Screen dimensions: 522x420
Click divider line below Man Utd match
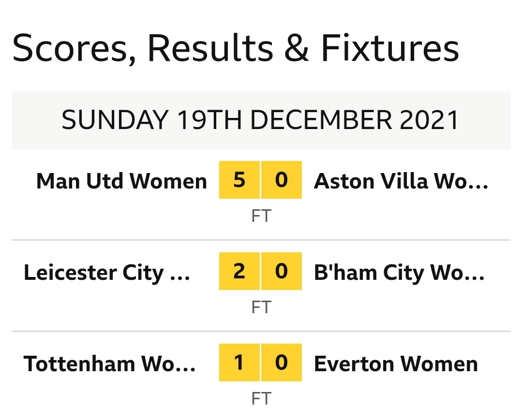click(261, 240)
